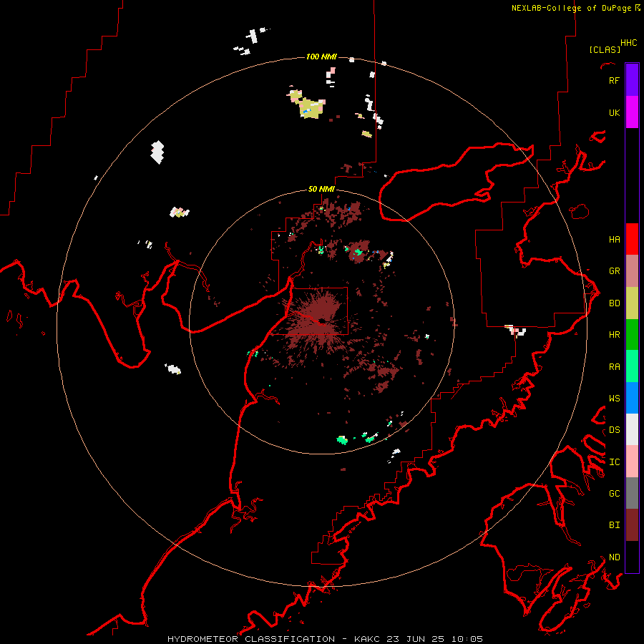Click the WS legend label
Screen dimensions: 644x644
615,398
